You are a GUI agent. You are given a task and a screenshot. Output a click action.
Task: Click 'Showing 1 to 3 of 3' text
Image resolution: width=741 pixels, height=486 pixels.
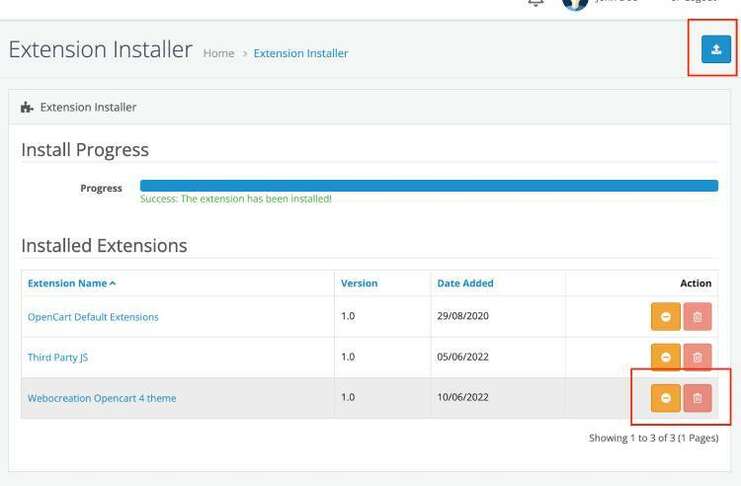pyautogui.click(x=654, y=438)
